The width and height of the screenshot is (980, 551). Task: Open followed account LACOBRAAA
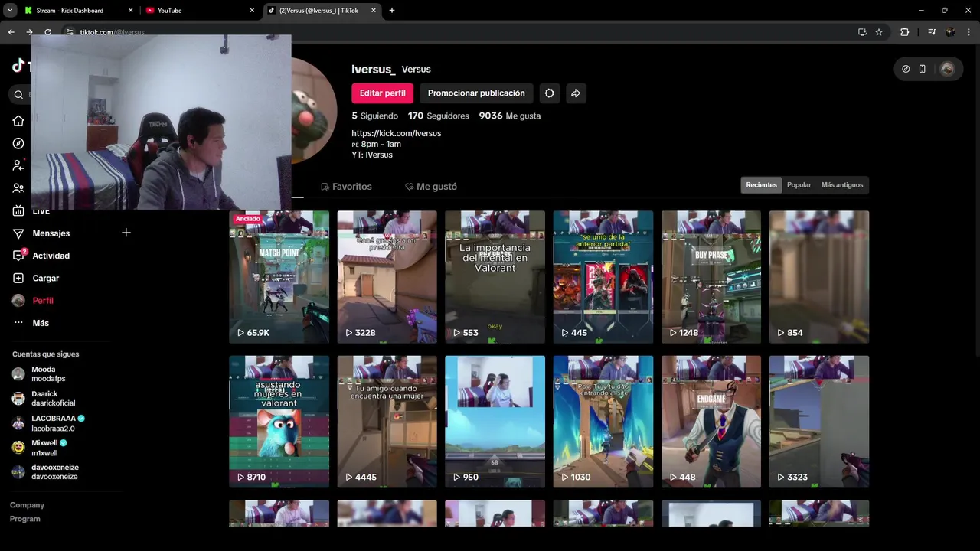pyautogui.click(x=48, y=423)
